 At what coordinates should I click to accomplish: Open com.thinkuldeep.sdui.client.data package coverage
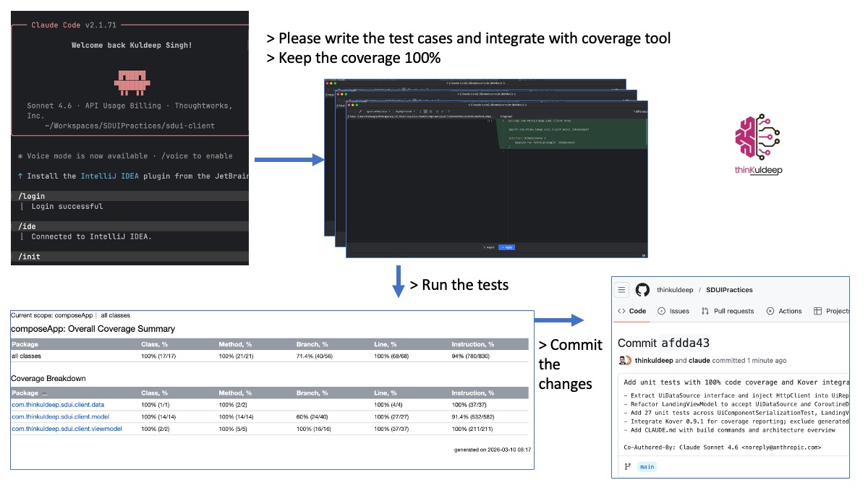[x=58, y=405]
